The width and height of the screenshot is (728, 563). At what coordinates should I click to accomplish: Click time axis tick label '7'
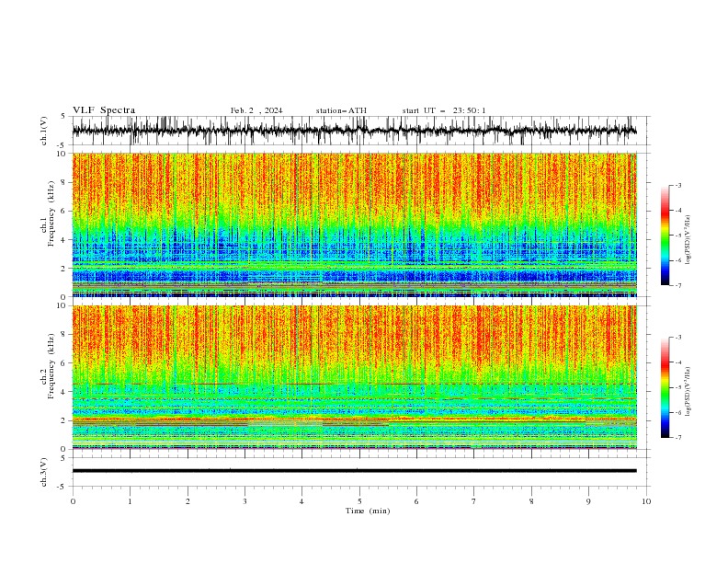coord(474,501)
